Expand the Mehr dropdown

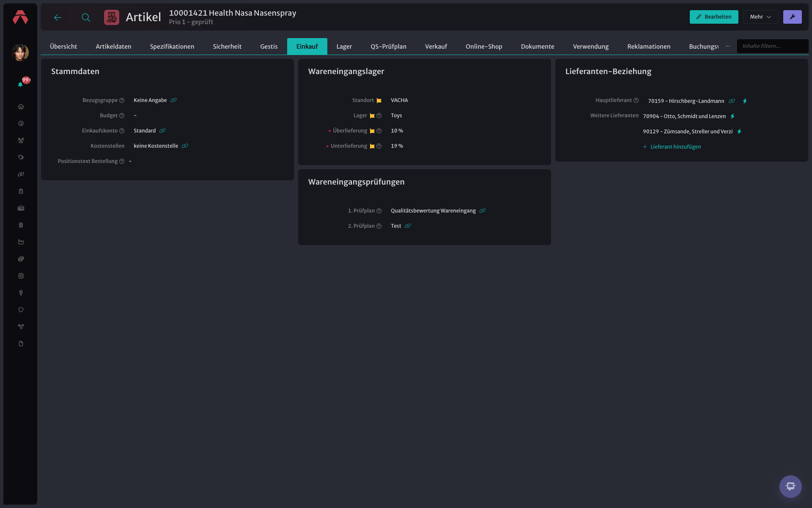tap(760, 17)
